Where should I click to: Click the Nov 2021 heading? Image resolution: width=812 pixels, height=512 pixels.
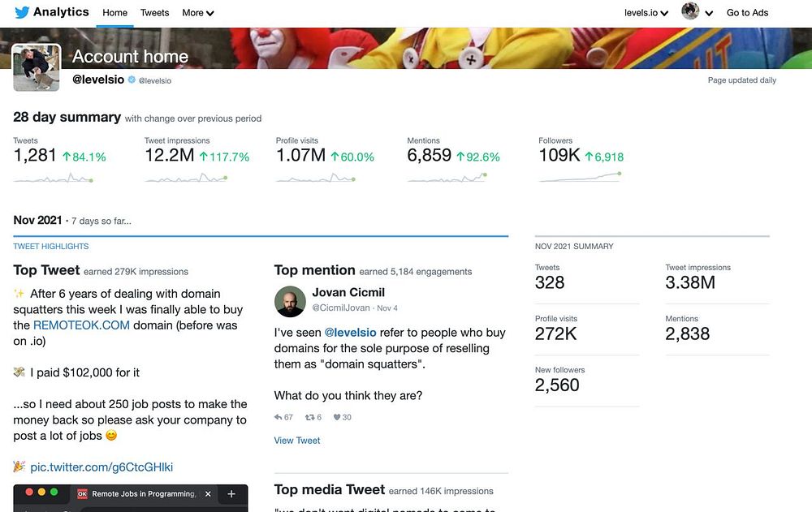pos(37,221)
